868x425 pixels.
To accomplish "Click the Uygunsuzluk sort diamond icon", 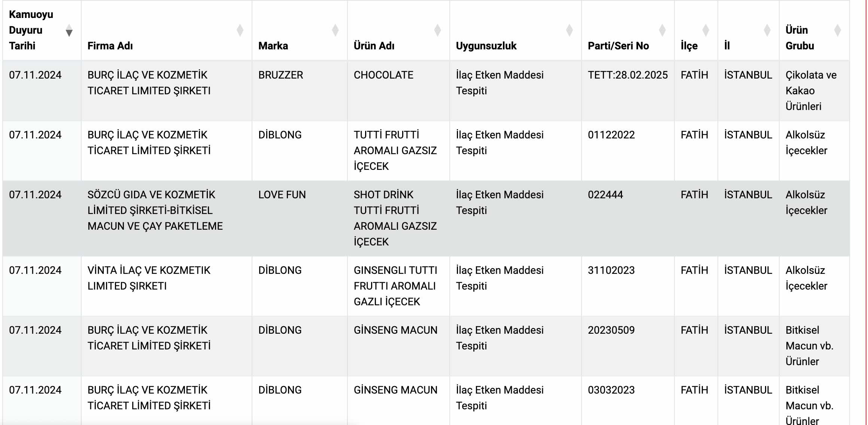I will click(x=569, y=30).
